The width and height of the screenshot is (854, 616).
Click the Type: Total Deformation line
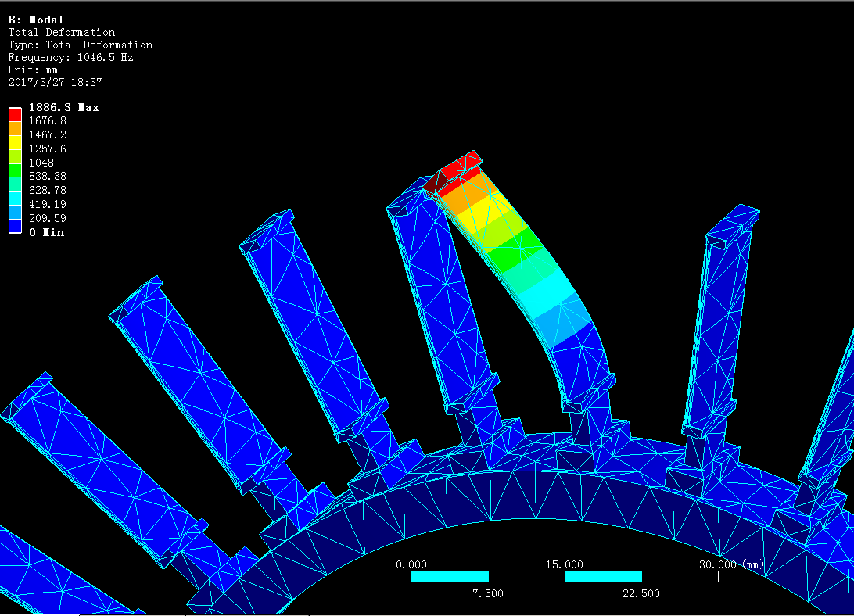click(x=80, y=45)
